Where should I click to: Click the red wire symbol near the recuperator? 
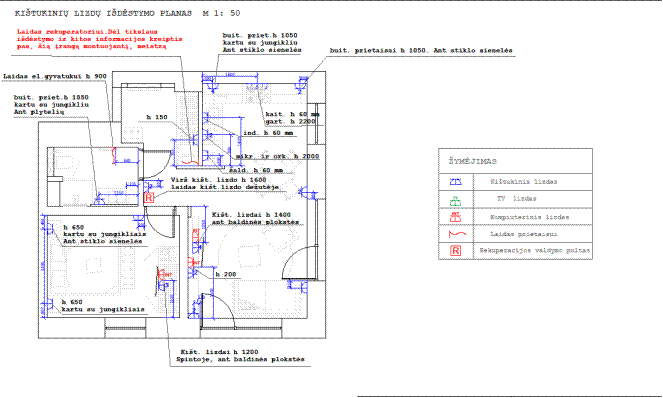coord(189,162)
